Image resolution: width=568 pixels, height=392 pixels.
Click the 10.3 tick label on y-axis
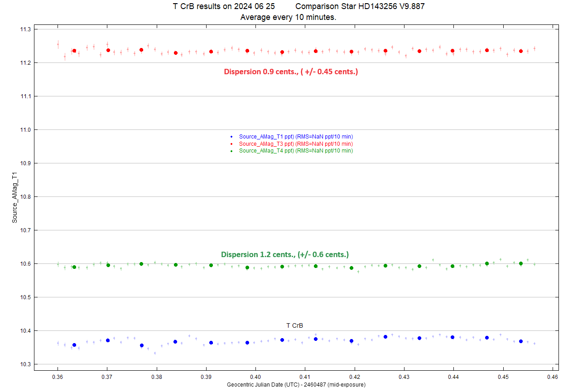[x=24, y=364]
